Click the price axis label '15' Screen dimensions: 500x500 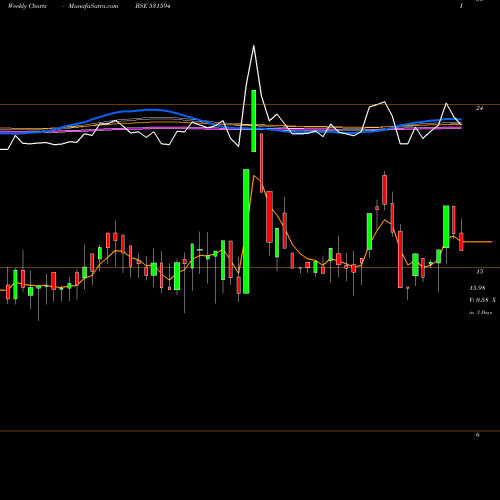pos(479,272)
